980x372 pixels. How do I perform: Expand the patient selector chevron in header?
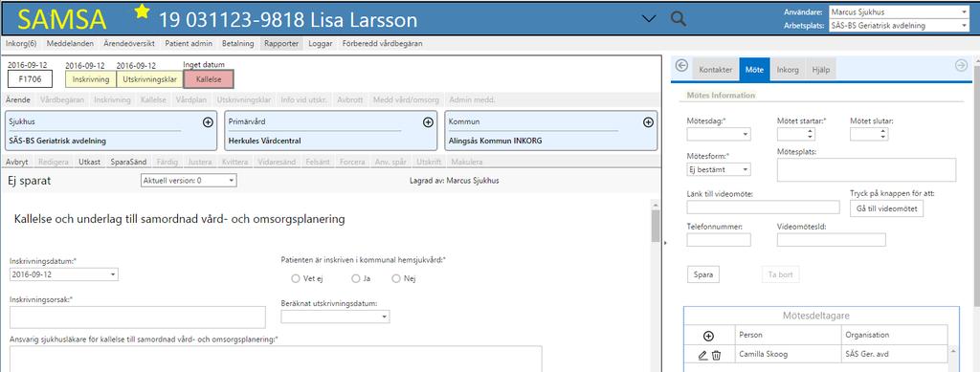point(650,19)
